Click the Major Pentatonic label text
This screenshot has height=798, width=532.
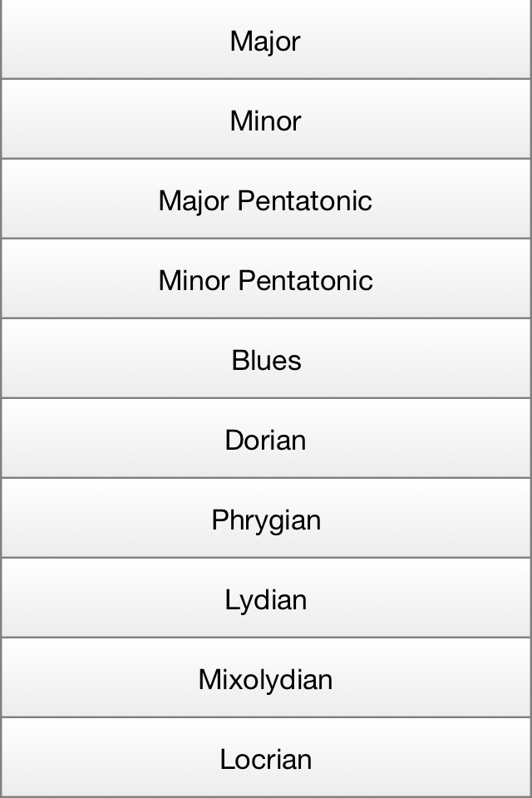point(265,201)
